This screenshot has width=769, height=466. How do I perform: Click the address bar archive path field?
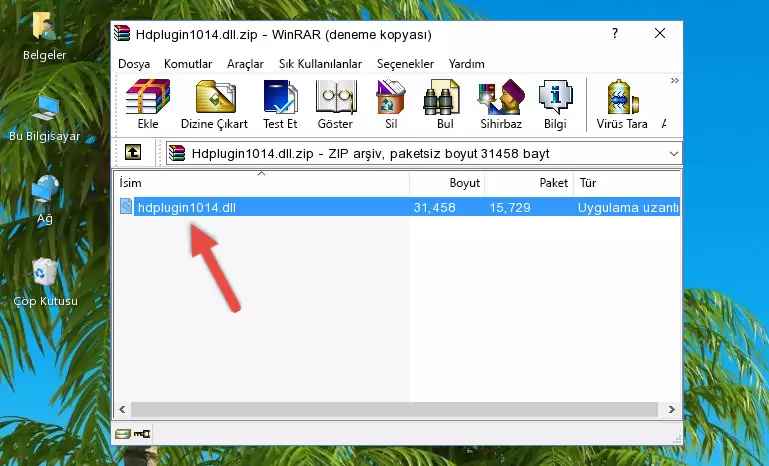coord(424,154)
